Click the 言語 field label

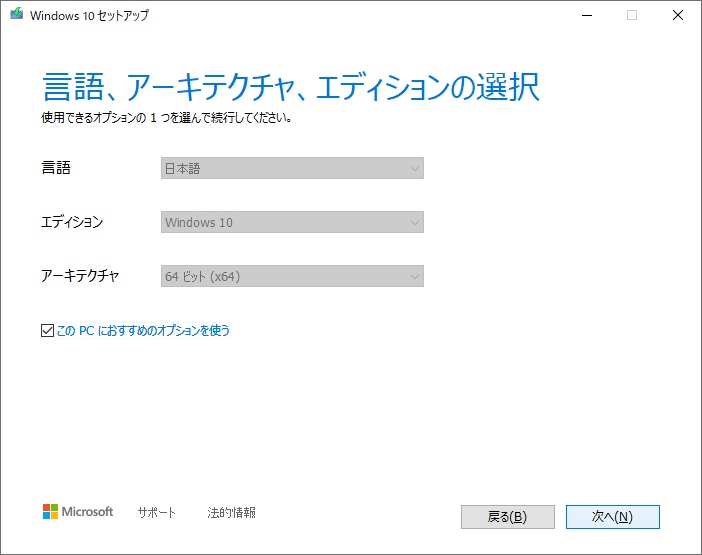pyautogui.click(x=56, y=168)
